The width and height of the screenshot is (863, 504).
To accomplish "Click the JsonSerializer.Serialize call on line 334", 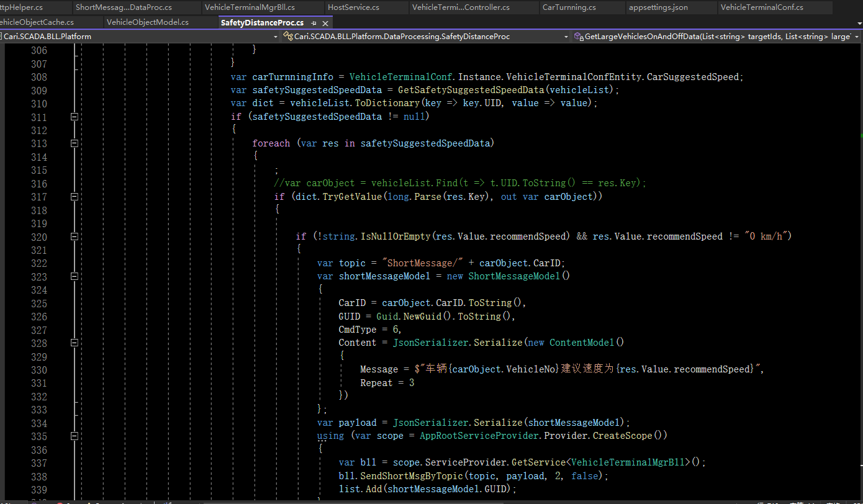I will [x=458, y=423].
